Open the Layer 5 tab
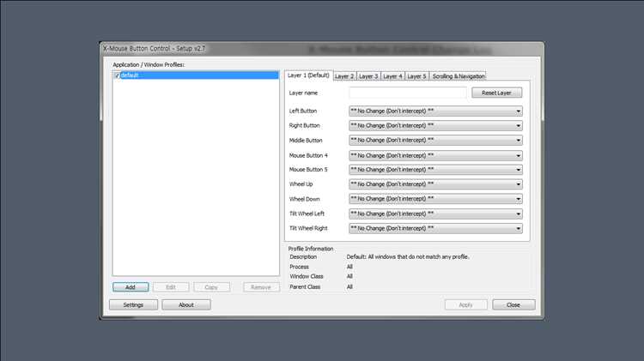This screenshot has height=361, width=644. [416, 76]
